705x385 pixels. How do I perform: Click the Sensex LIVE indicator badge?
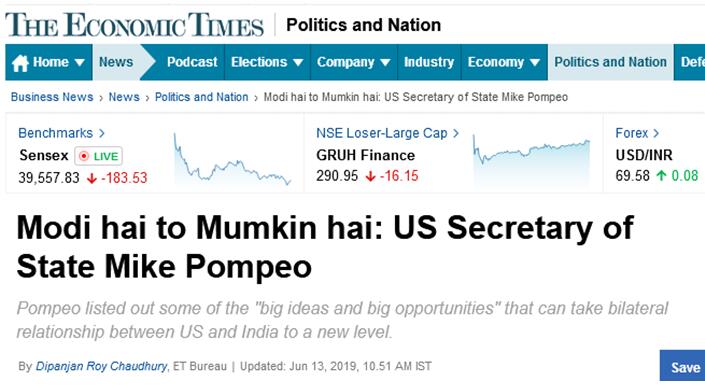coord(98,156)
